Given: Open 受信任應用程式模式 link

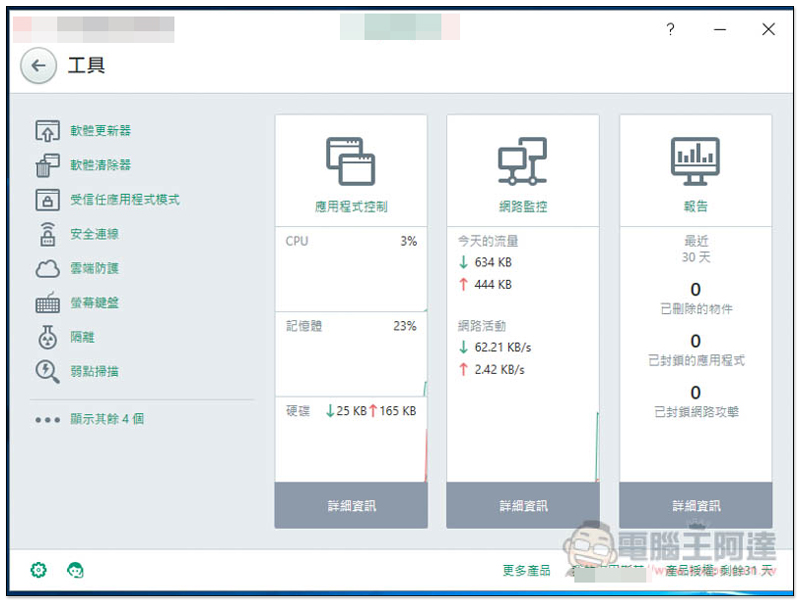Looking at the screenshot, I should click(125, 199).
